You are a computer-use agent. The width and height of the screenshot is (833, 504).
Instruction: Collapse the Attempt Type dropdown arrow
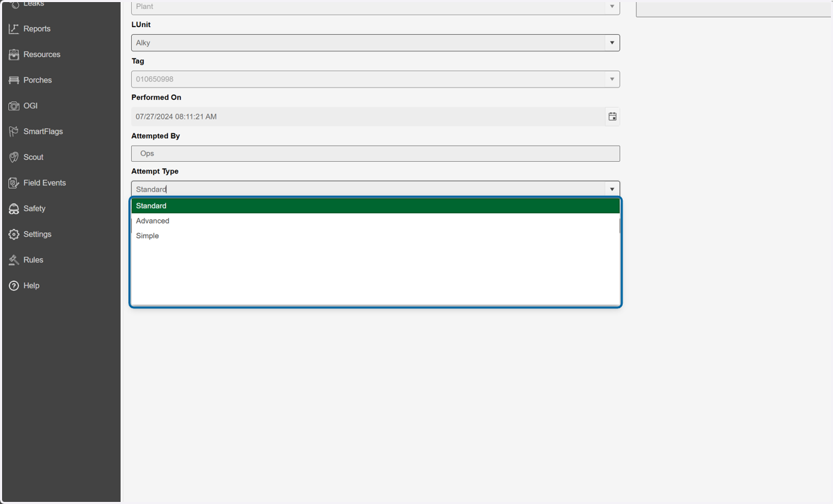coord(612,189)
